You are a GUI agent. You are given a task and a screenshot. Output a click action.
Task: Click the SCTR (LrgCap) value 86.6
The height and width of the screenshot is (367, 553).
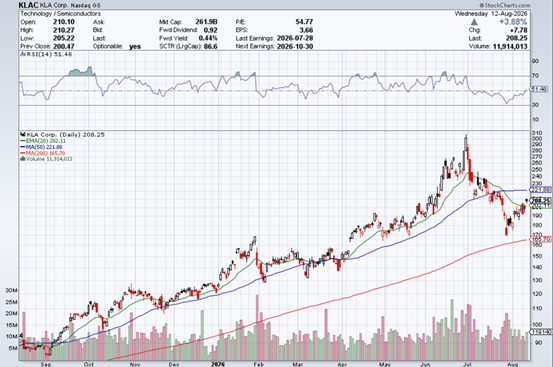(211, 46)
